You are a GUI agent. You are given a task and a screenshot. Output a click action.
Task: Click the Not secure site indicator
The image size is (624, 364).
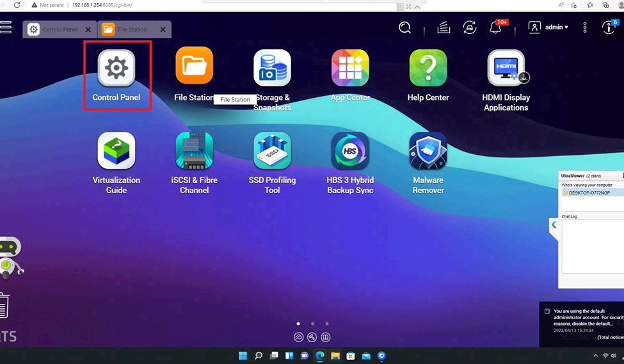click(47, 5)
